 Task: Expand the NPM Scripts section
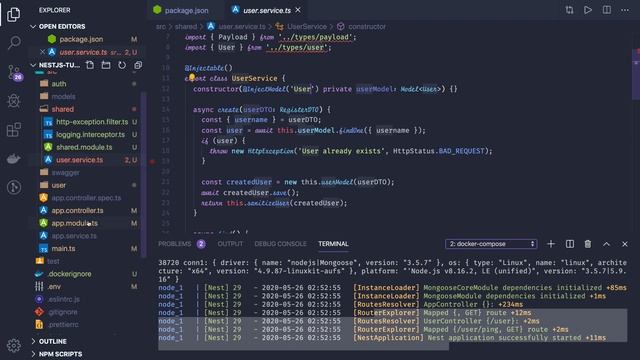(33, 354)
